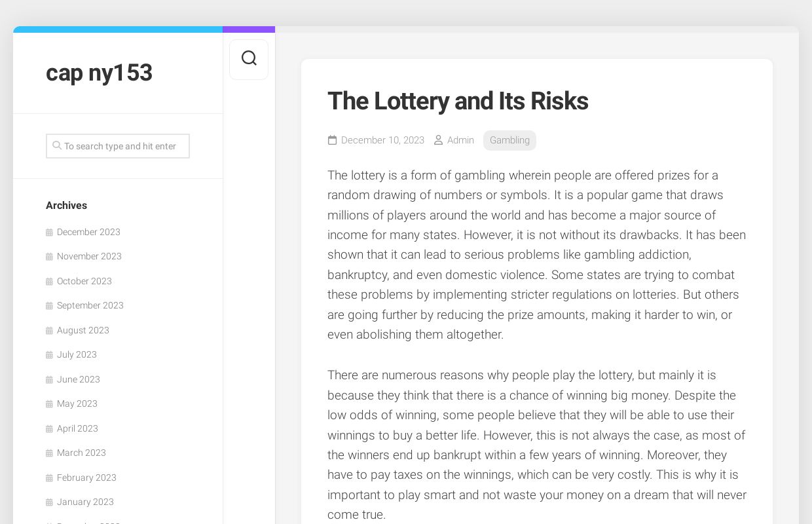Click the calendar icon beside December 10, 2023
Image resolution: width=812 pixels, height=524 pixels.
pyautogui.click(x=332, y=140)
